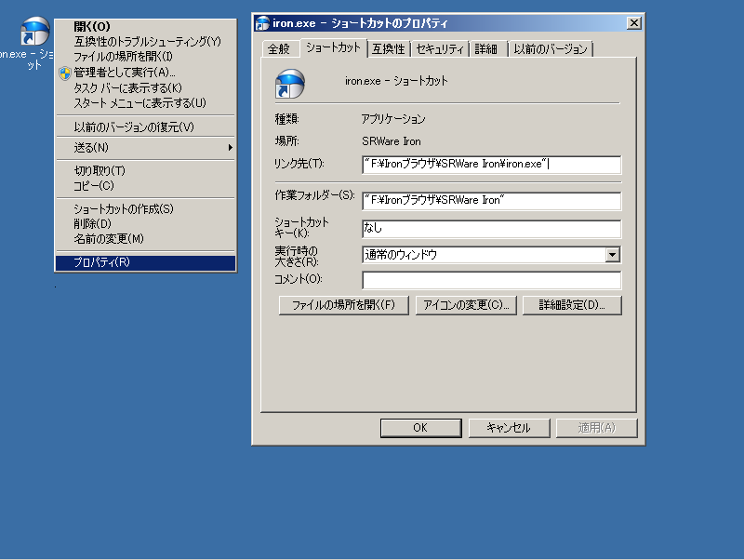This screenshot has height=560, width=744.
Task: Switch to the ショートカット tab
Action: [333, 47]
